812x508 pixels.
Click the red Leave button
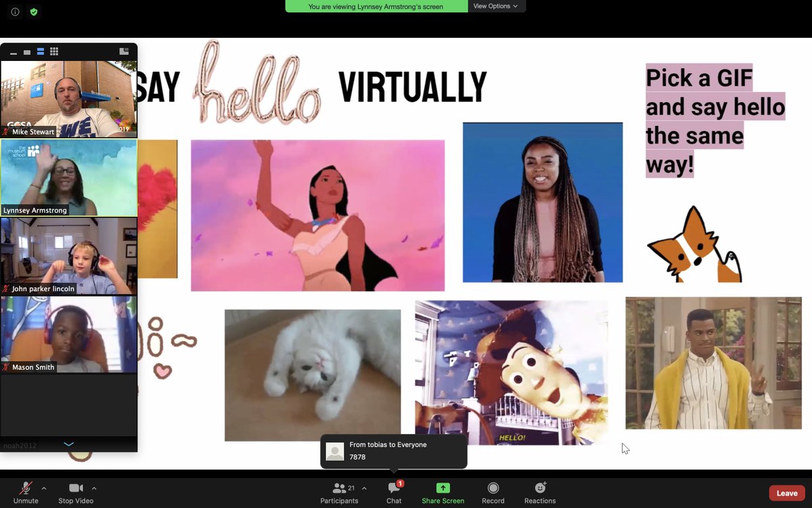pos(787,493)
